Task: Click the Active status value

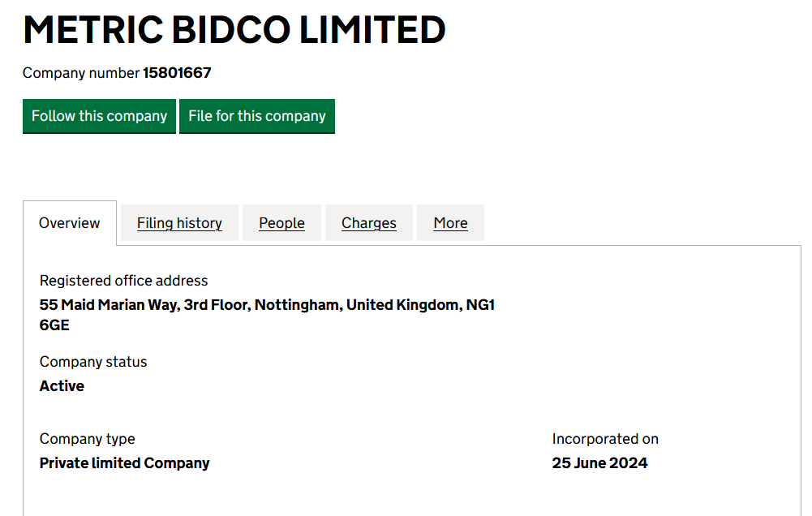Action: pyautogui.click(x=62, y=386)
